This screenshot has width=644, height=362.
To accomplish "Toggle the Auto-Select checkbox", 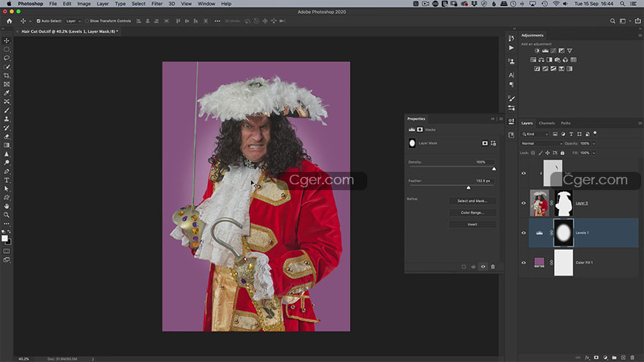I will point(38,21).
